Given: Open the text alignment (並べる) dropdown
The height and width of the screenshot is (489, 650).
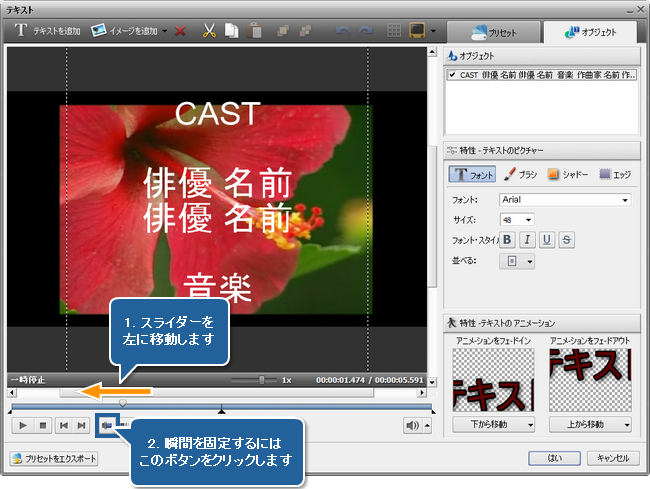Looking at the screenshot, I should [x=517, y=261].
